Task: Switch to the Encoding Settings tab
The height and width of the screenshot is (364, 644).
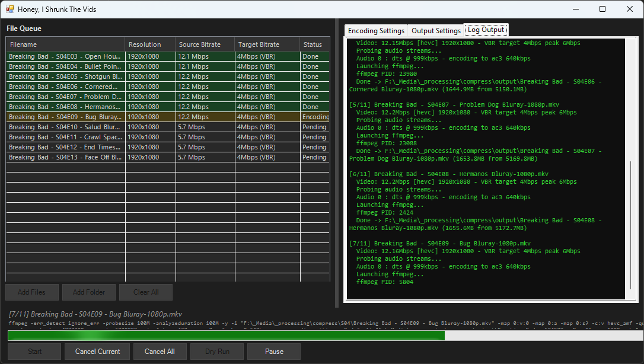Action: [376, 31]
